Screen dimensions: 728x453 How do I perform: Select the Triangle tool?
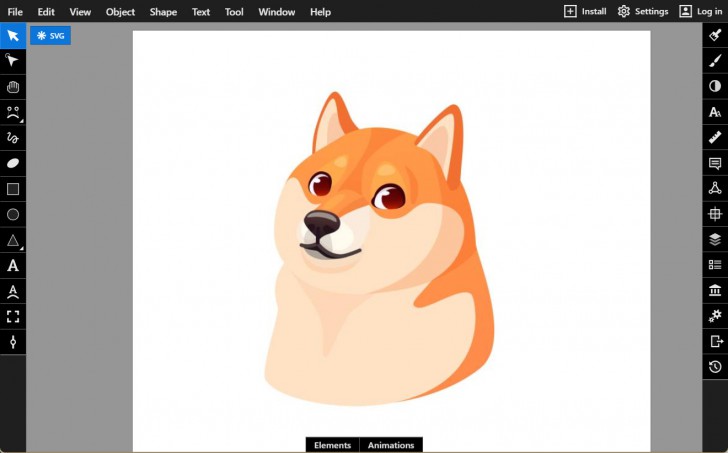(13, 240)
